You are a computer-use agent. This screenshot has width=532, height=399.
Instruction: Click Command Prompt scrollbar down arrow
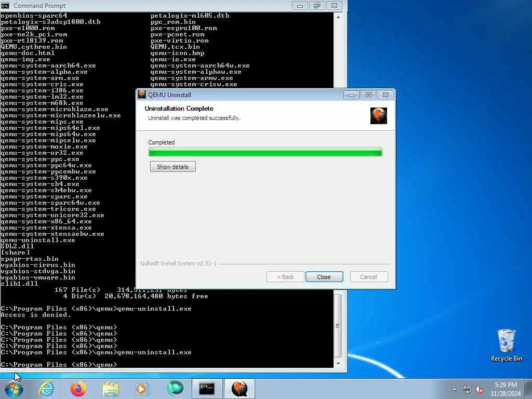[x=338, y=363]
